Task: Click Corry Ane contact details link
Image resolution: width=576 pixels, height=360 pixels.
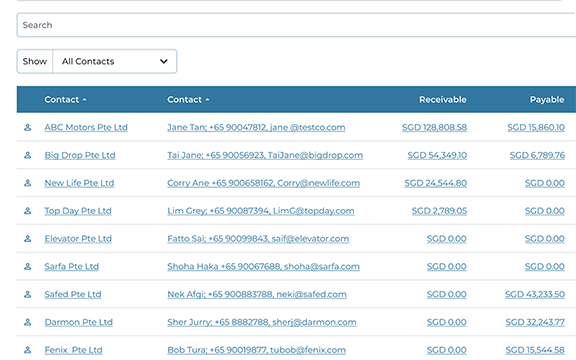Action: click(x=263, y=183)
